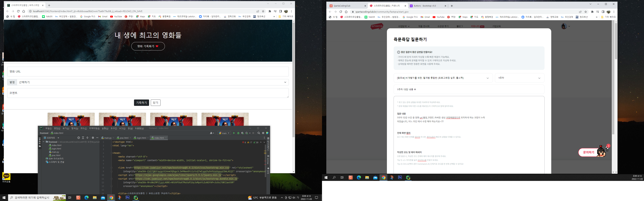Open project panel options gear icon
The height and width of the screenshot is (201, 644).
point(93,138)
